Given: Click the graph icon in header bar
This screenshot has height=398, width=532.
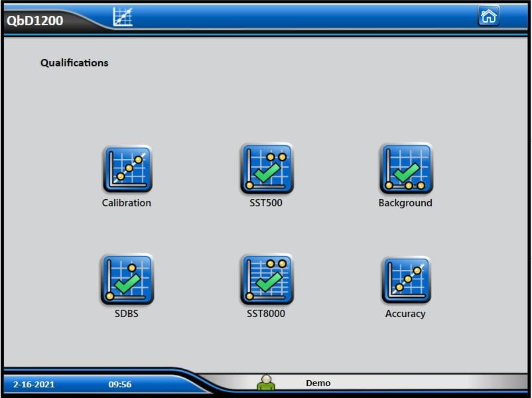Looking at the screenshot, I should (x=123, y=17).
